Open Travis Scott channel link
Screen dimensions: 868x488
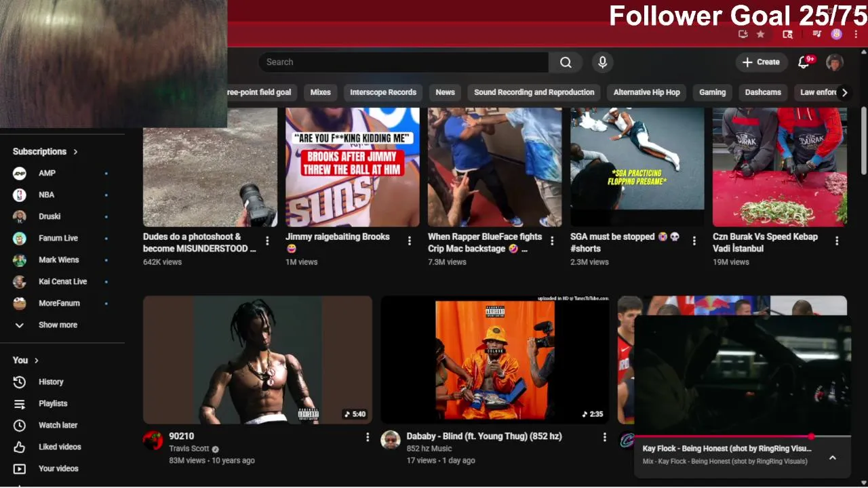point(189,449)
